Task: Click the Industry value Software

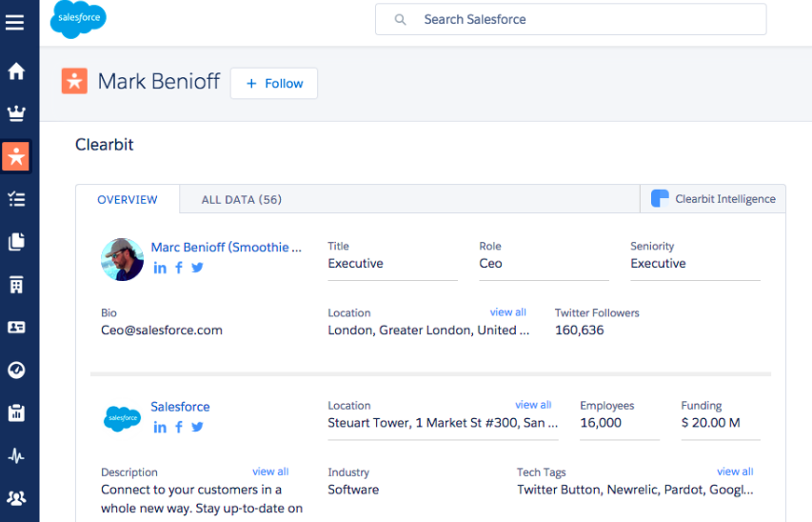Action: 353,490
